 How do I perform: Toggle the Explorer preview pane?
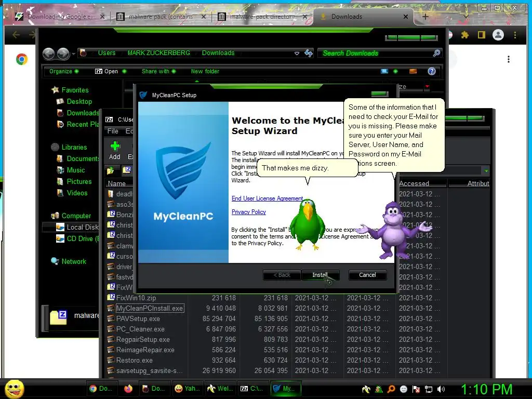[x=413, y=71]
